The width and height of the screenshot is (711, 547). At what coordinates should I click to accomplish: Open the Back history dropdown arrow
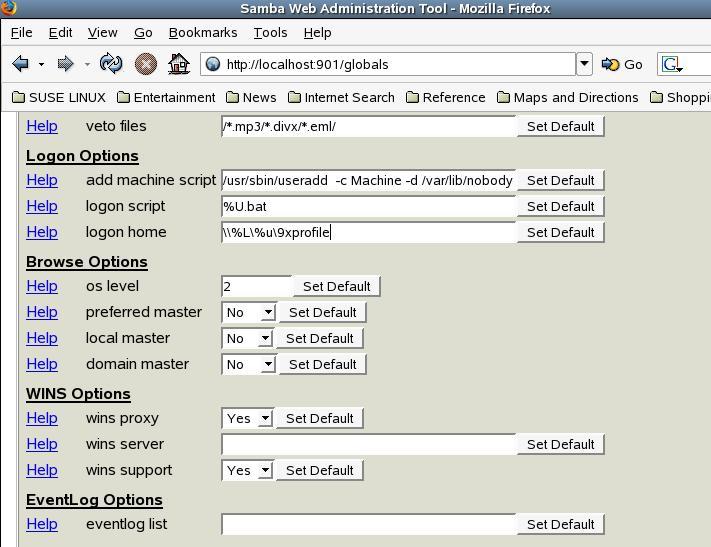click(x=41, y=64)
